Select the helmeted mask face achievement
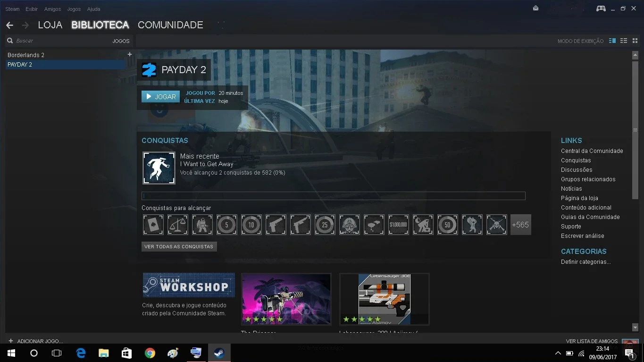Screen dimensions: 644x362 [x=350, y=225]
